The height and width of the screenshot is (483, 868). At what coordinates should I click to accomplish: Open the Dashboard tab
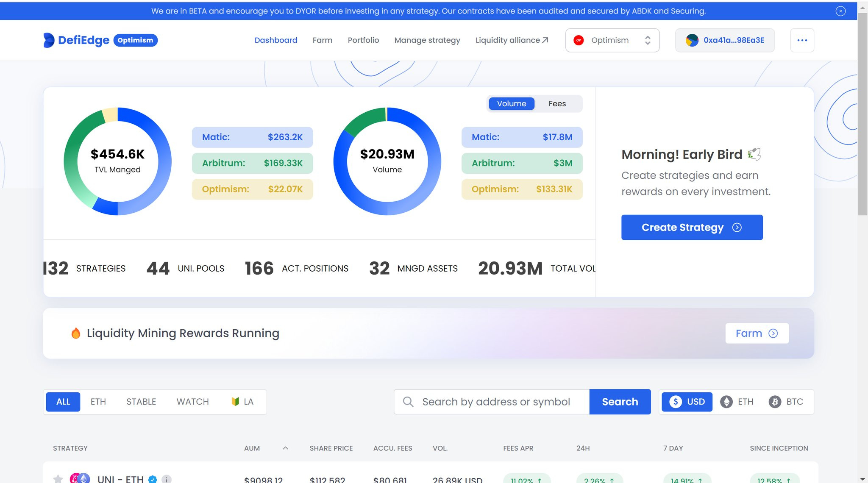click(276, 40)
